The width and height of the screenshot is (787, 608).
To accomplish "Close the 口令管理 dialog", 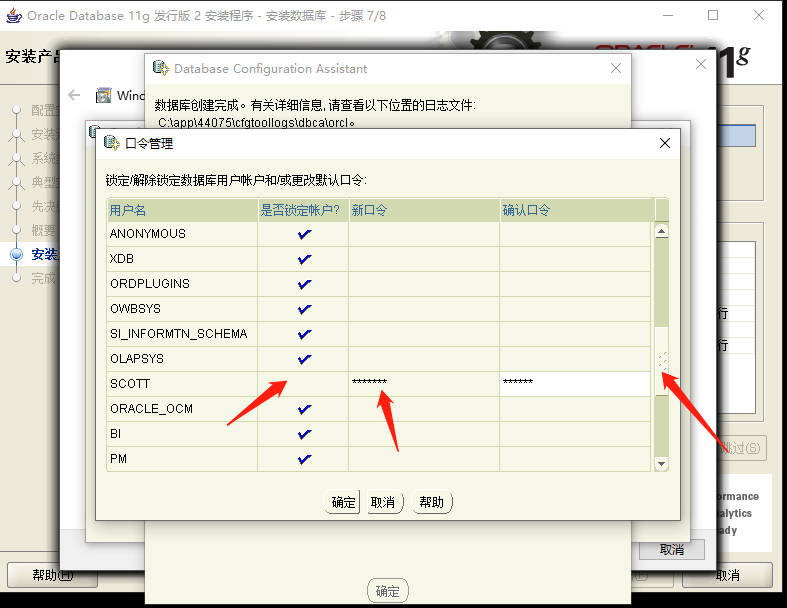I will 665,143.
